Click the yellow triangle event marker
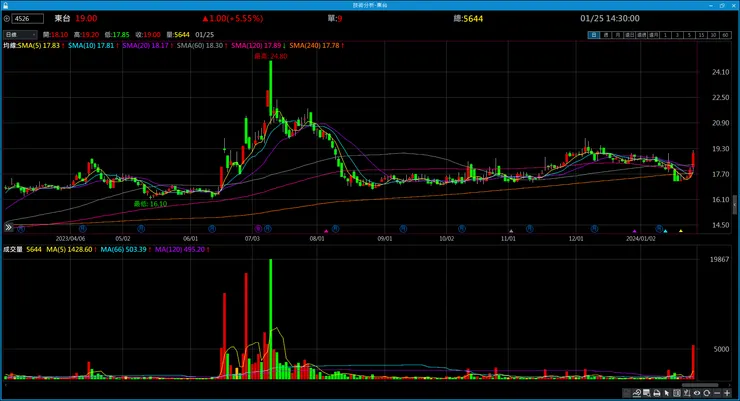 (681, 231)
